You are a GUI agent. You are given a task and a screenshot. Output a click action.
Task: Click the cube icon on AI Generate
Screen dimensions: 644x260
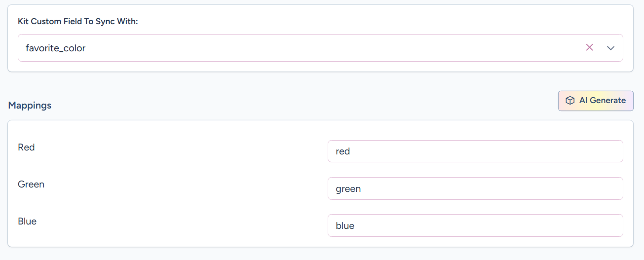570,101
